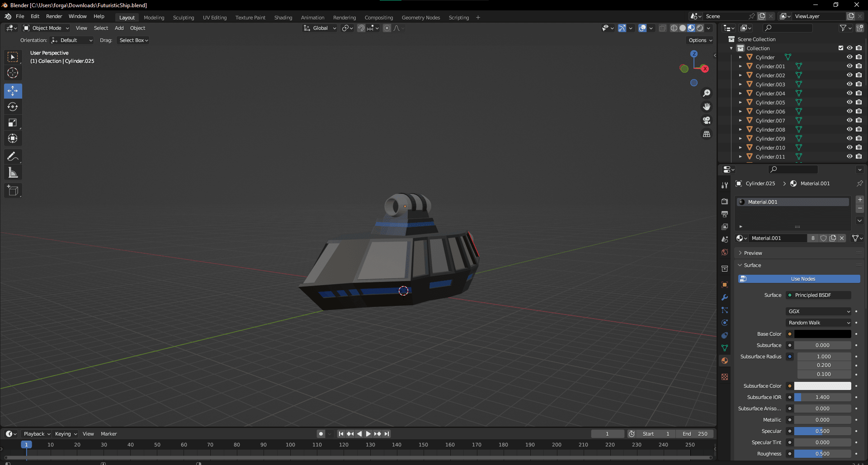868x465 pixels.
Task: Open the Texture properties tab
Action: pos(725,377)
